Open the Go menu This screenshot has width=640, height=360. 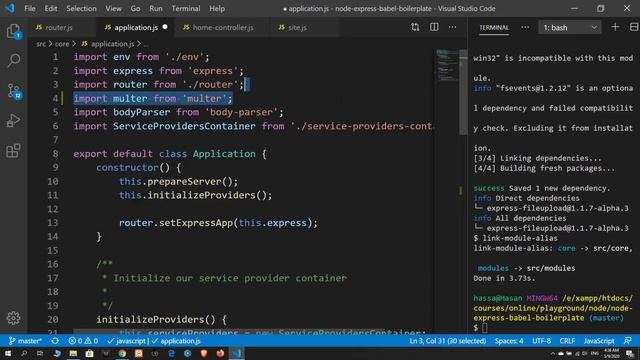coord(136,8)
